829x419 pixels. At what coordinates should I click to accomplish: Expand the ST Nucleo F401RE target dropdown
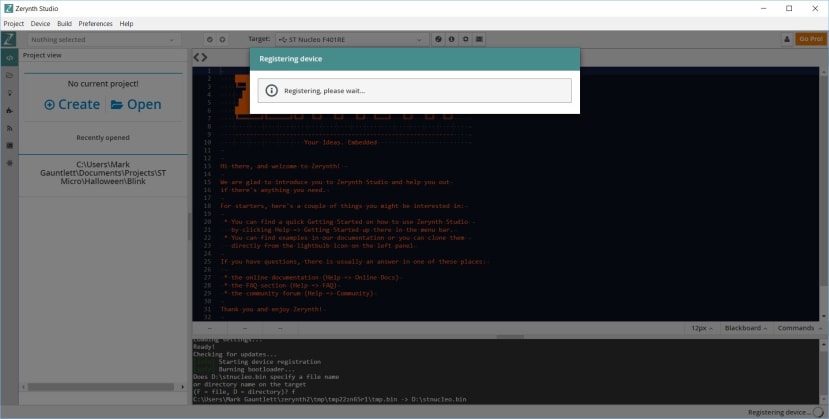(352, 40)
